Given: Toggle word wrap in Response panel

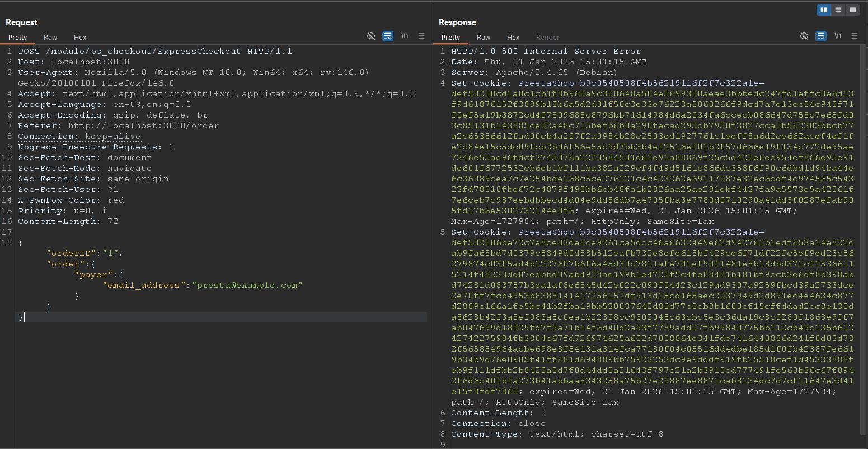Looking at the screenshot, I should (820, 36).
